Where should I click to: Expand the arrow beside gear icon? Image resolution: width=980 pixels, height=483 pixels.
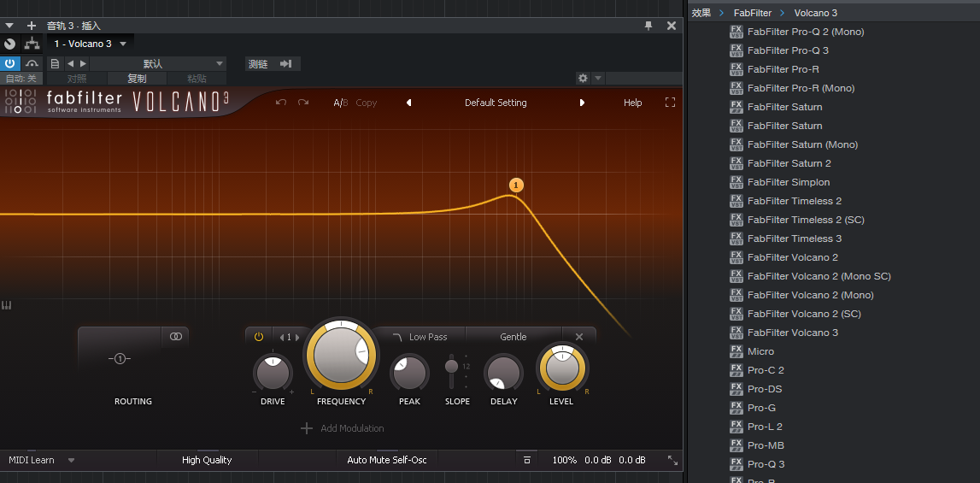tap(597, 78)
